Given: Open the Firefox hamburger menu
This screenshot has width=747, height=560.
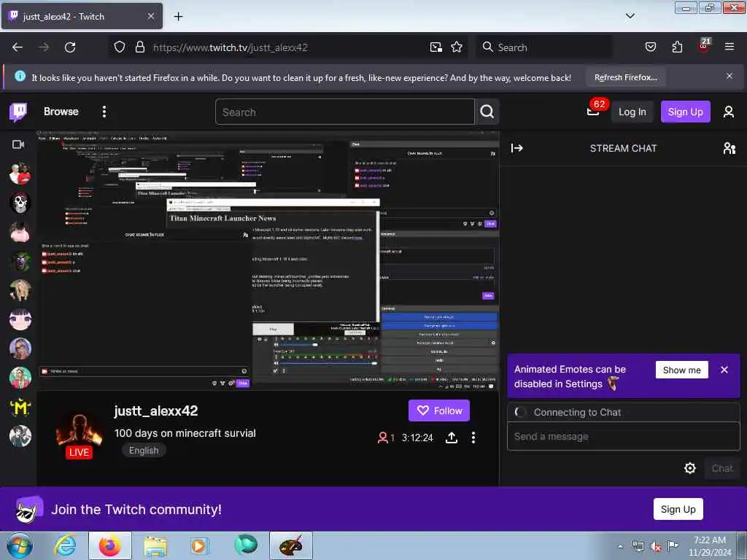Looking at the screenshot, I should pos(729,47).
